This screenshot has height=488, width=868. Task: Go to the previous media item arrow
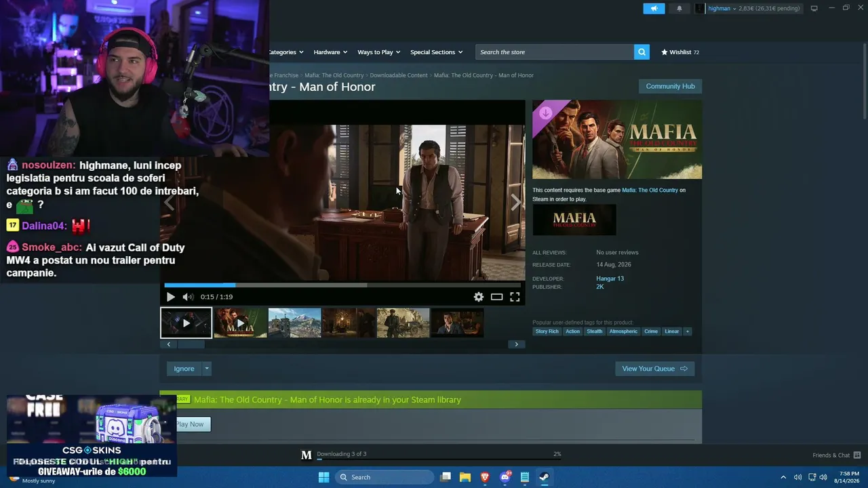coord(169,203)
